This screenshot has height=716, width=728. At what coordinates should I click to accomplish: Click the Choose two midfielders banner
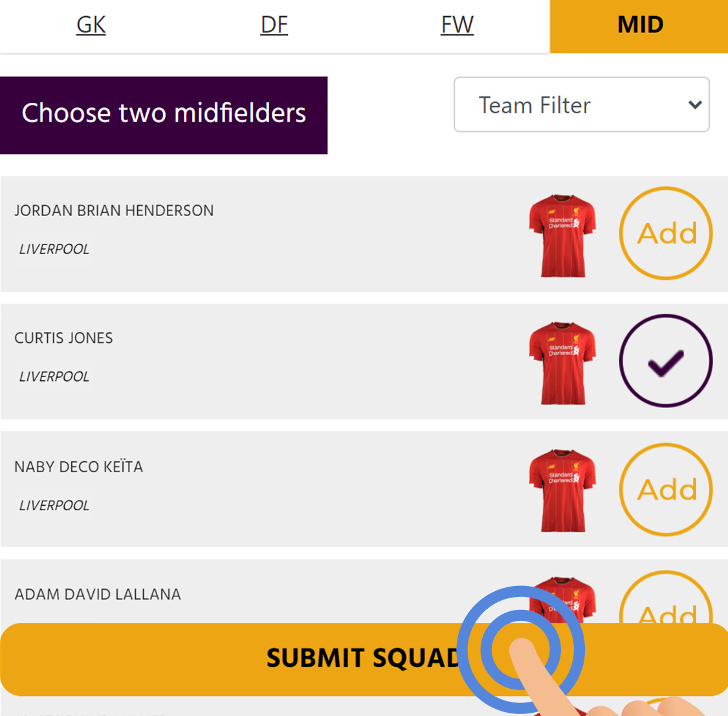[x=164, y=115]
